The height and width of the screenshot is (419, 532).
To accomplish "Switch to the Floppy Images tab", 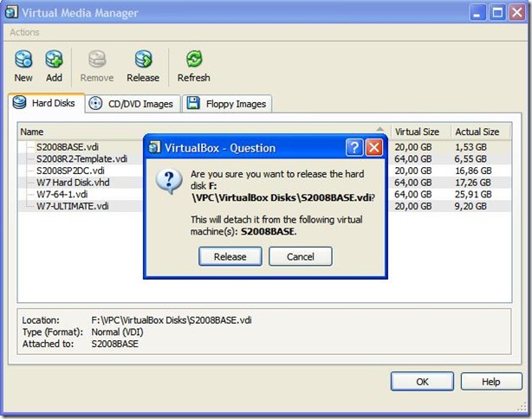I will (227, 104).
